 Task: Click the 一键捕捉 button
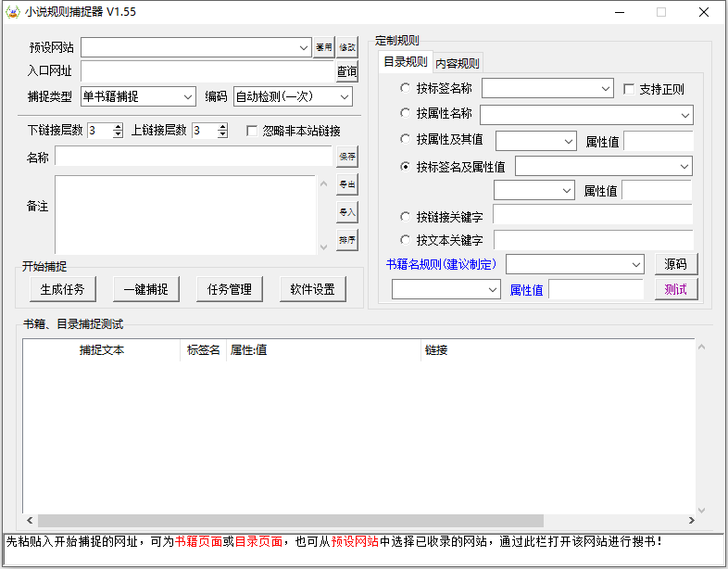pos(145,289)
